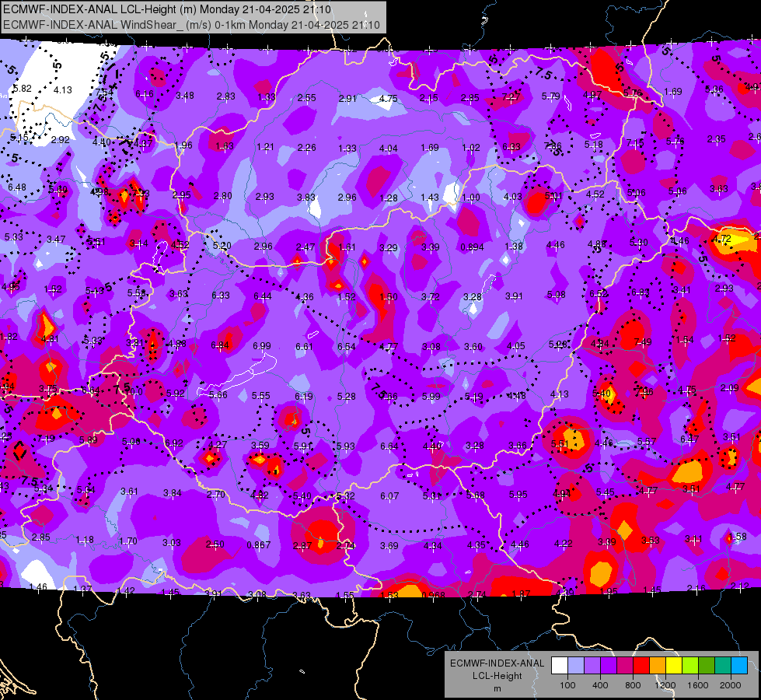This screenshot has width=761, height=700.
Task: Click the wind shear value 6.44
Action: click(263, 296)
